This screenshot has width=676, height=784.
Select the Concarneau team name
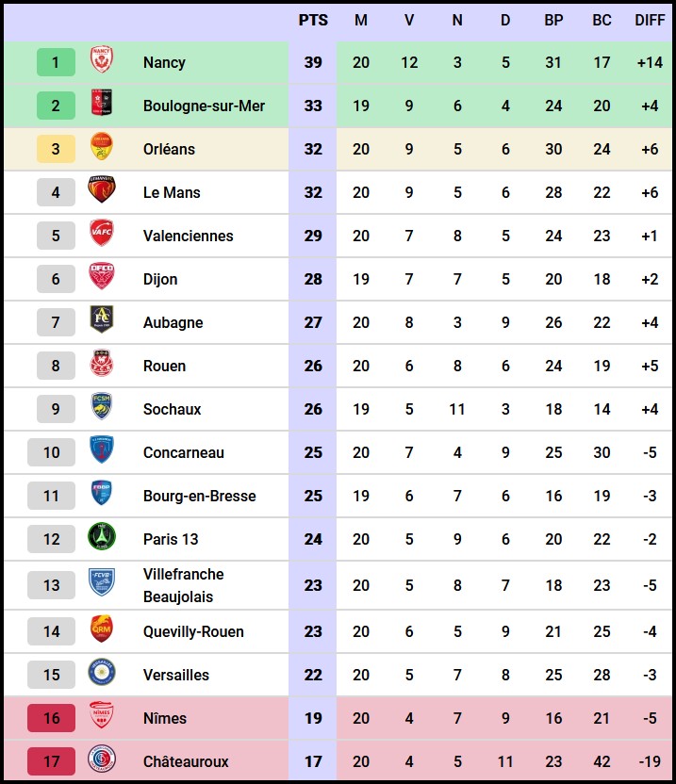point(184,452)
